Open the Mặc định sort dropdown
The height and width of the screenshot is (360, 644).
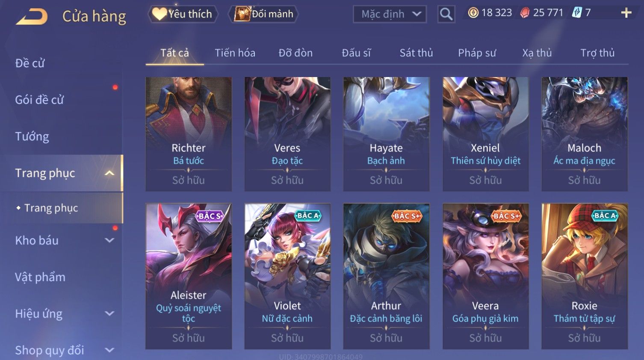click(390, 14)
